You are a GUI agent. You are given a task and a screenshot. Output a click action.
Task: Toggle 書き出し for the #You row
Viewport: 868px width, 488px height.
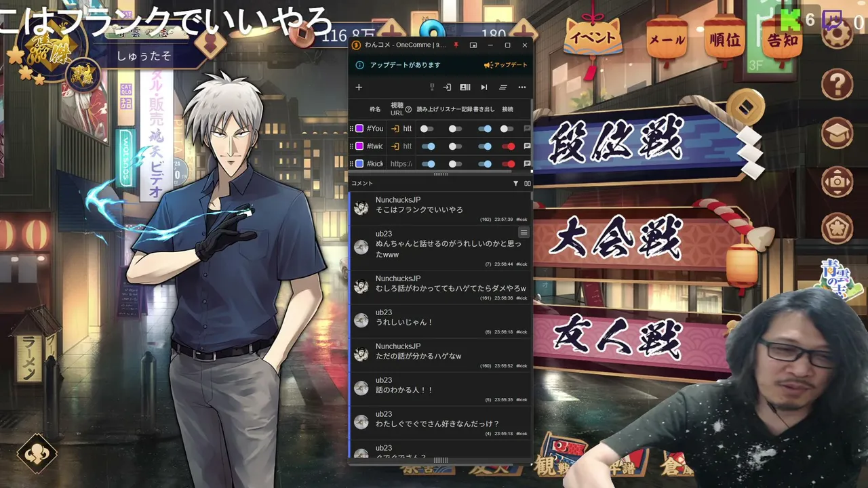(x=485, y=128)
